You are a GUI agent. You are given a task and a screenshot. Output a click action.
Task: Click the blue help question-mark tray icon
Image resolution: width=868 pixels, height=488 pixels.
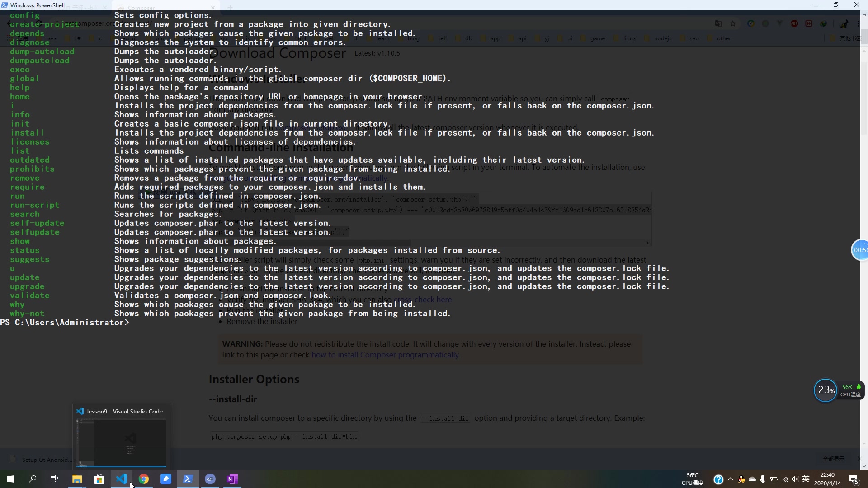[718, 479]
